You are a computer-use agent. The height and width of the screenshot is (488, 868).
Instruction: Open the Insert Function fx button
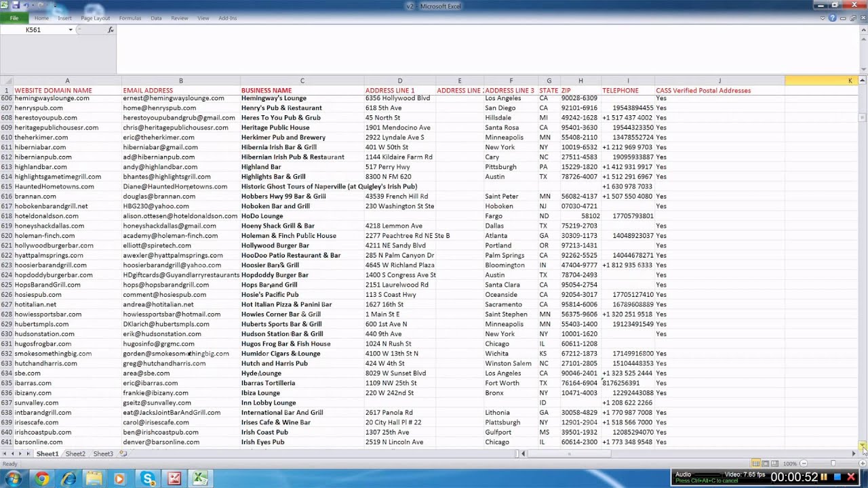[x=111, y=30]
